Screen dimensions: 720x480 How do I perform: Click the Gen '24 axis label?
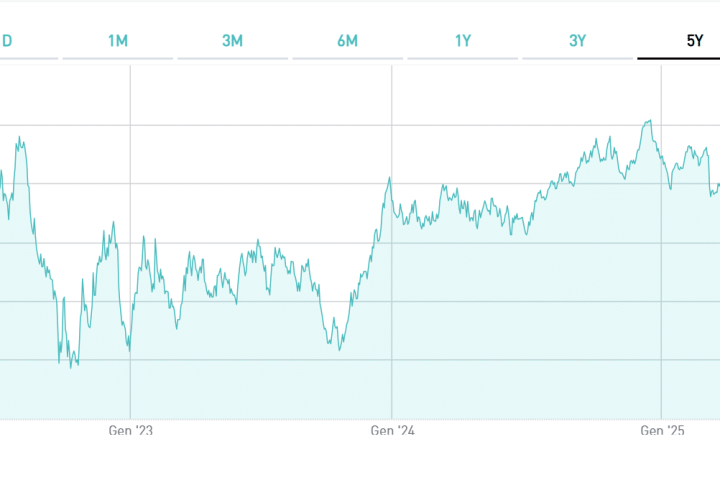point(392,431)
